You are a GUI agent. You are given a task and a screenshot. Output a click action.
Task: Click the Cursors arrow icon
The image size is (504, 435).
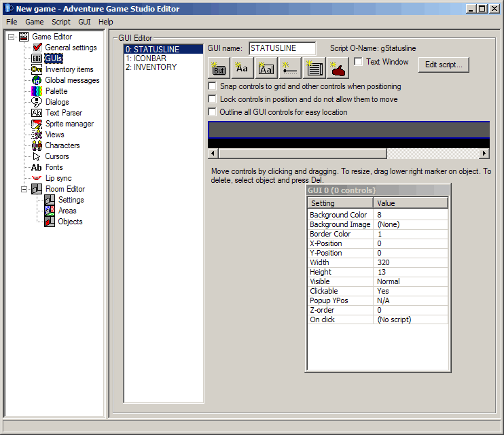[37, 156]
